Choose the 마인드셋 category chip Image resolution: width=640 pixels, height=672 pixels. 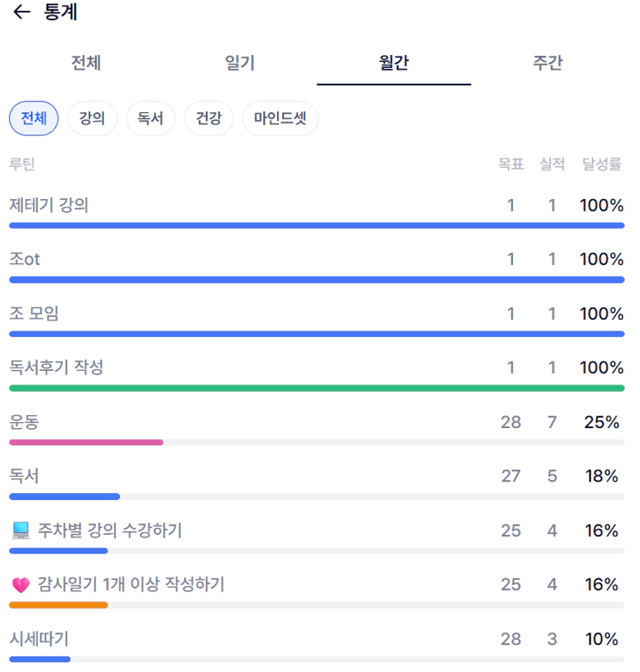click(280, 118)
